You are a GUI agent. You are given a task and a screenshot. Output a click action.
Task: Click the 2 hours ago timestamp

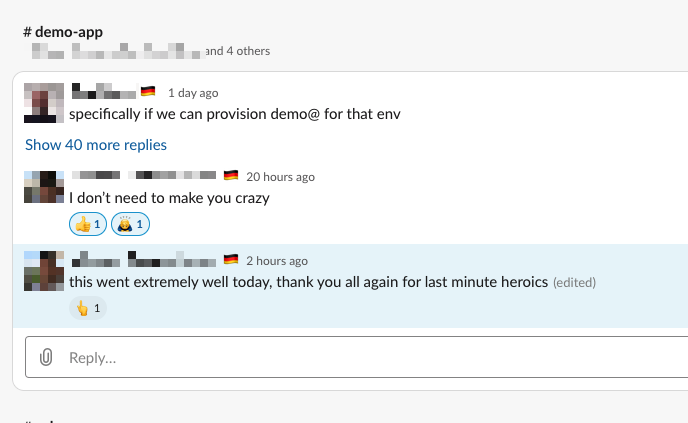pos(277,261)
